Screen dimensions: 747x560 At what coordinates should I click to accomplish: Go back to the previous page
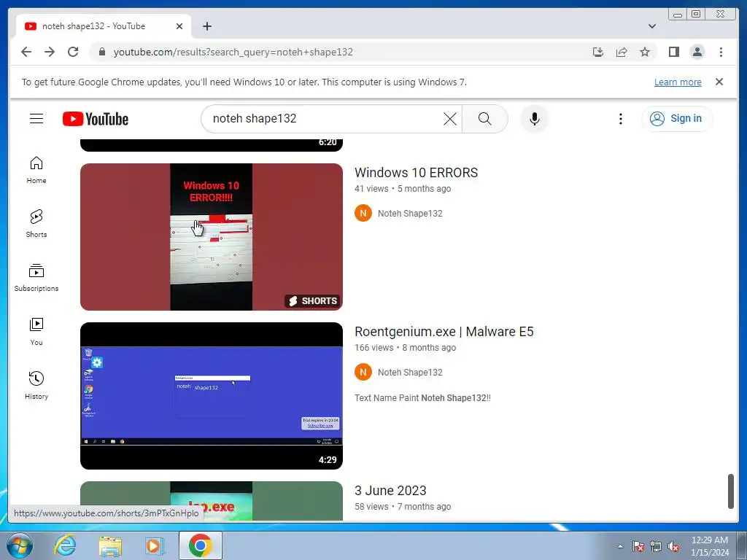[26, 52]
